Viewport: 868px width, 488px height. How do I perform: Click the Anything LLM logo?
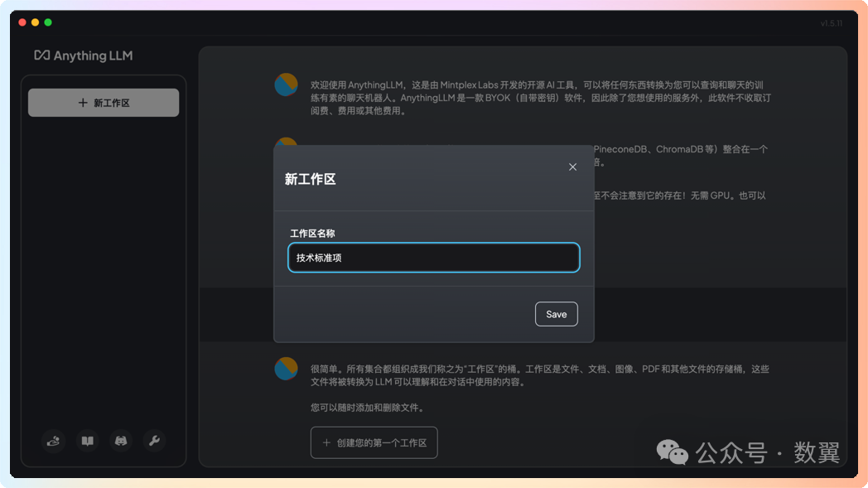tap(84, 56)
